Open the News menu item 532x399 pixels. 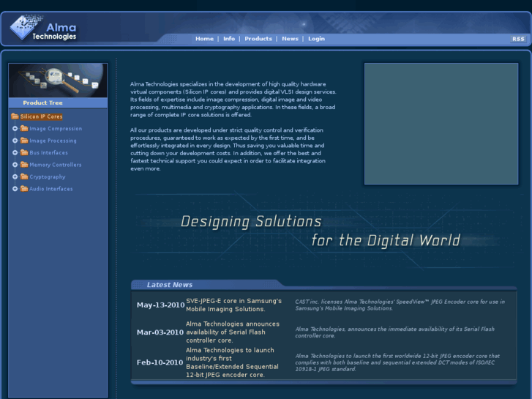[x=290, y=39]
